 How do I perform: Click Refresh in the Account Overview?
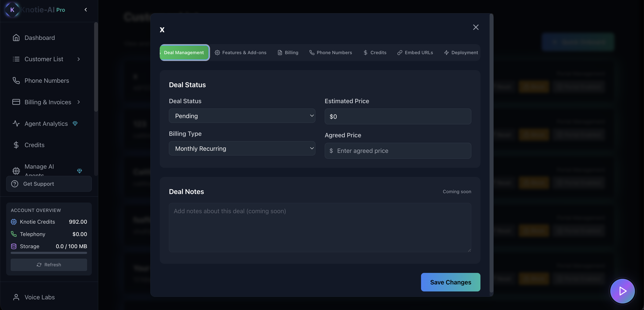tap(49, 265)
